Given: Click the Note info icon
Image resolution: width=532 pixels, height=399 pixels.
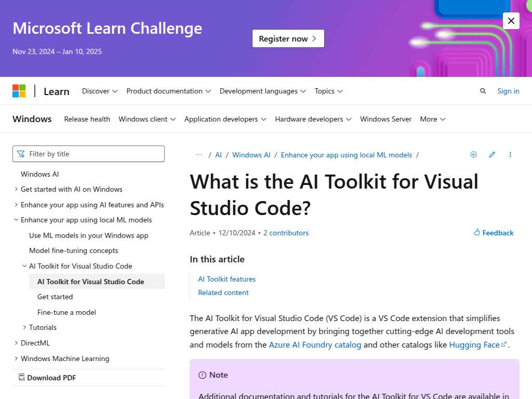Looking at the screenshot, I should tap(202, 375).
